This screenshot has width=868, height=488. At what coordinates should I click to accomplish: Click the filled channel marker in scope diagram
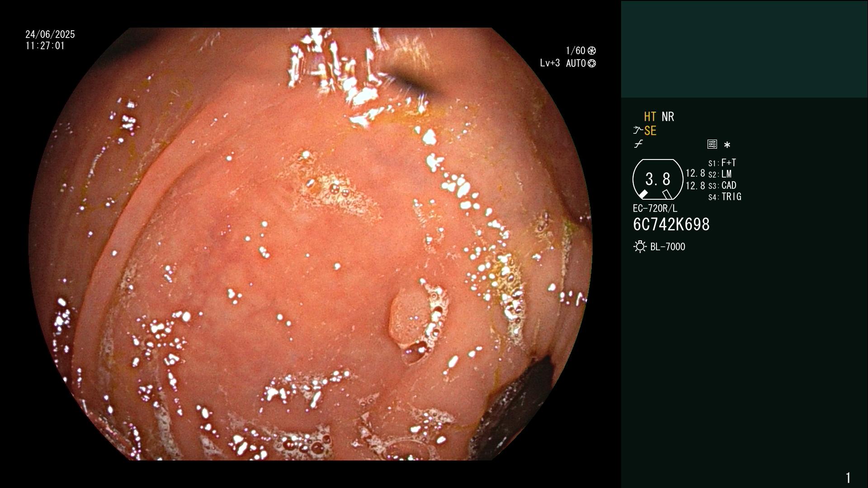[643, 194]
